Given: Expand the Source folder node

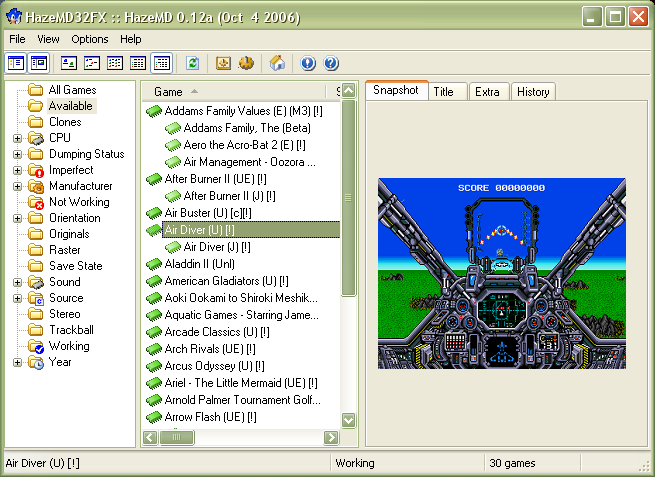Looking at the screenshot, I should pyautogui.click(x=18, y=298).
